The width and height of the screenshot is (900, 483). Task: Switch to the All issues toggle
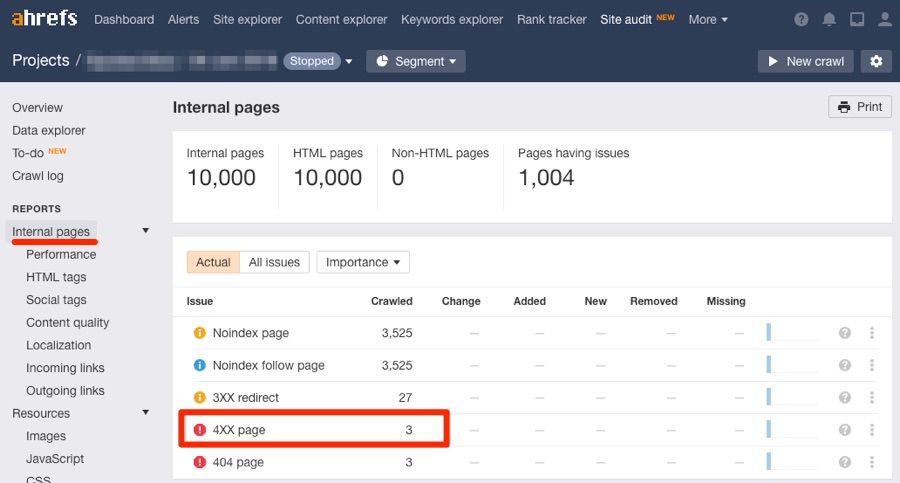coord(274,262)
